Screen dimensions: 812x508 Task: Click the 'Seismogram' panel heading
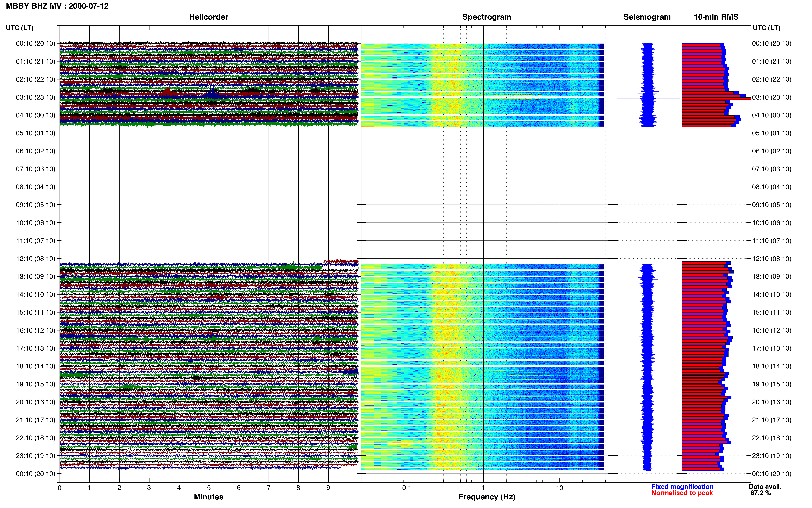tap(647, 17)
